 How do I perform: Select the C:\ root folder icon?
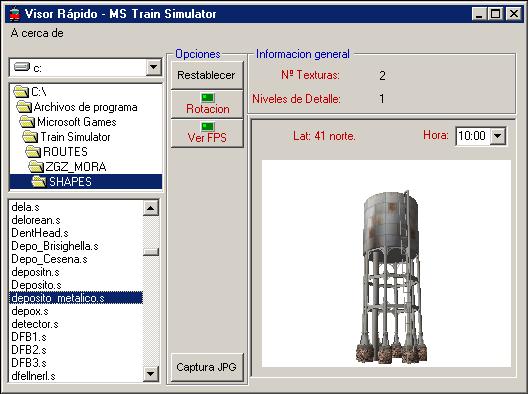tap(21, 92)
